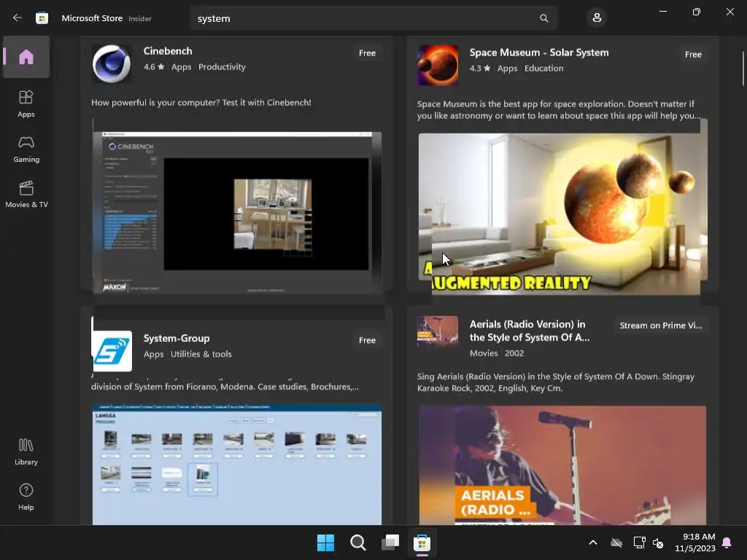Click the vertical scrollbar thumb

[743, 69]
